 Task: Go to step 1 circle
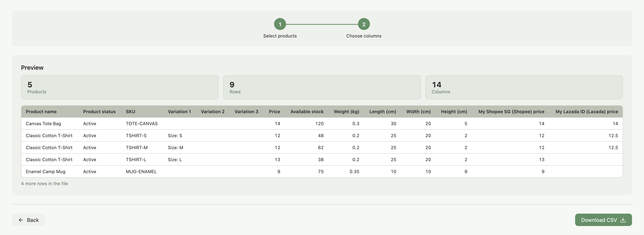point(280,24)
